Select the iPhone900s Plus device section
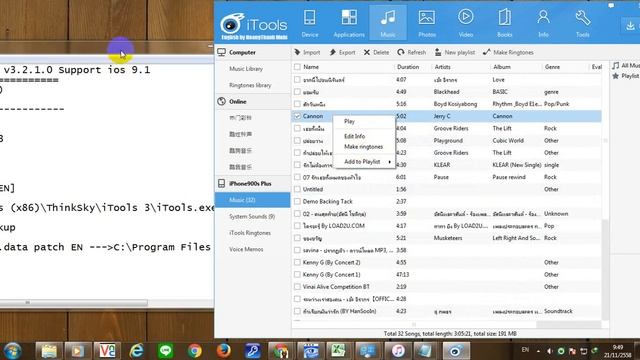Image resolution: width=640 pixels, height=360 pixels. (253, 184)
